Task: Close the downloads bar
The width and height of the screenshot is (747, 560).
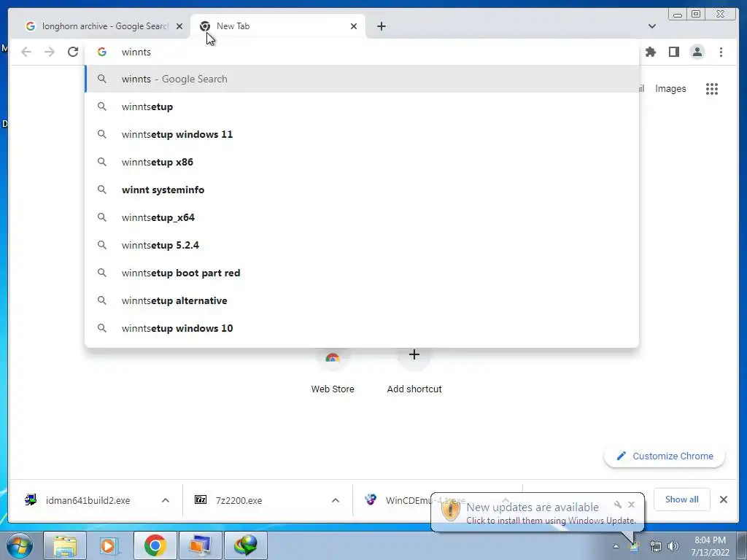Action: (723, 499)
